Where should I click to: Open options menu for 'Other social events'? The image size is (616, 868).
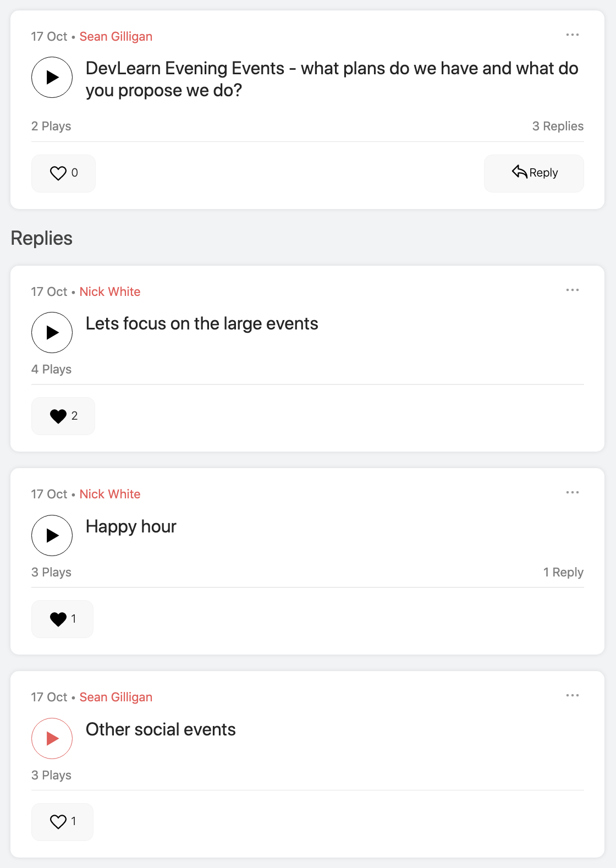(x=573, y=695)
